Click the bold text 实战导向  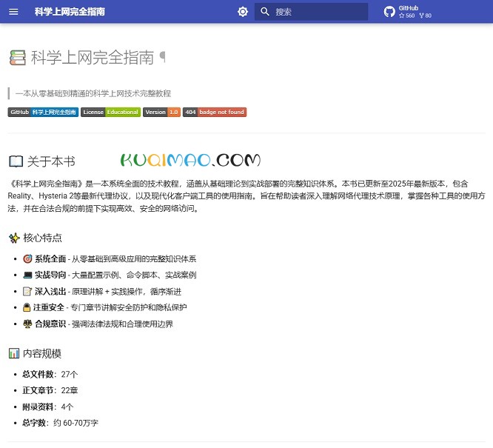pos(50,275)
